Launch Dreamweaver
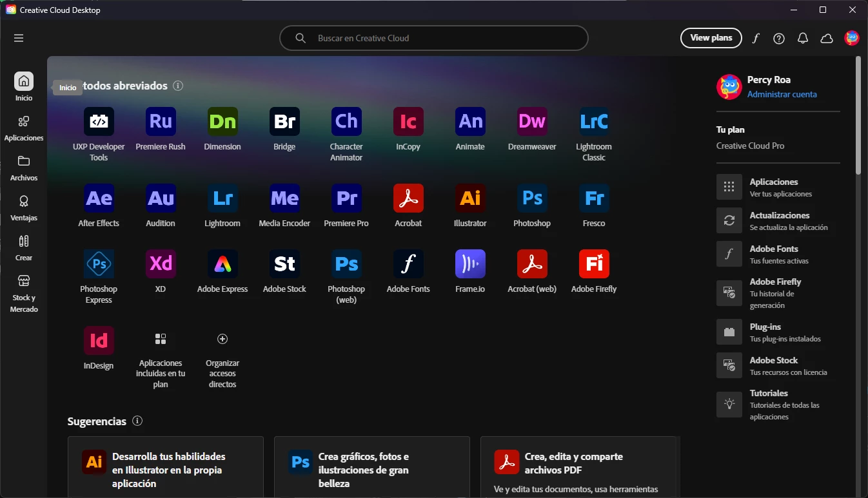This screenshot has width=868, height=498. point(532,122)
